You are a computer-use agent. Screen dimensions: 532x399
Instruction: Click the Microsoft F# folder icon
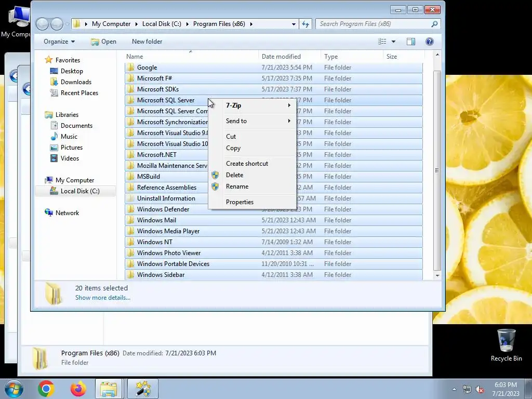click(x=130, y=78)
